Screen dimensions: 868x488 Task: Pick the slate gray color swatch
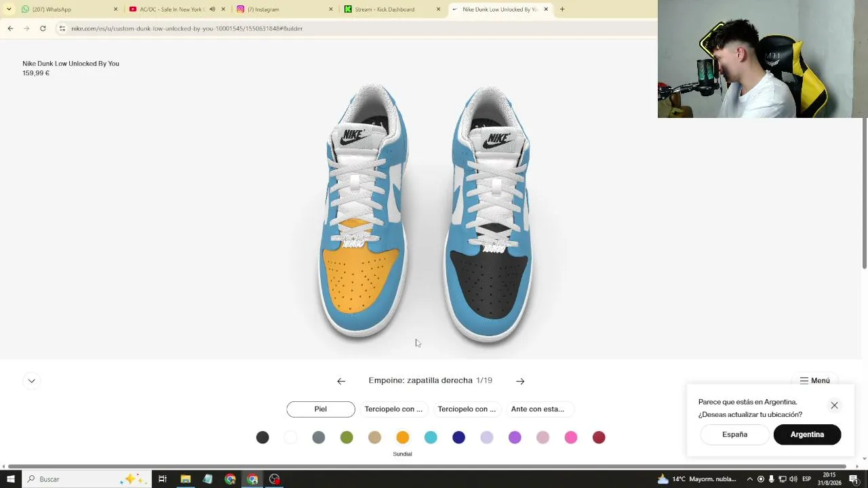[x=319, y=438]
